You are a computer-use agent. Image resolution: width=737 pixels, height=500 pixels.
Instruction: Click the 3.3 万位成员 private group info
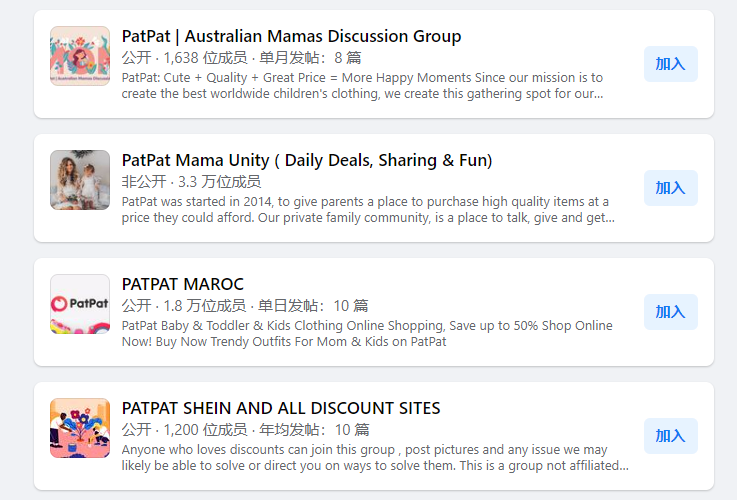point(191,182)
